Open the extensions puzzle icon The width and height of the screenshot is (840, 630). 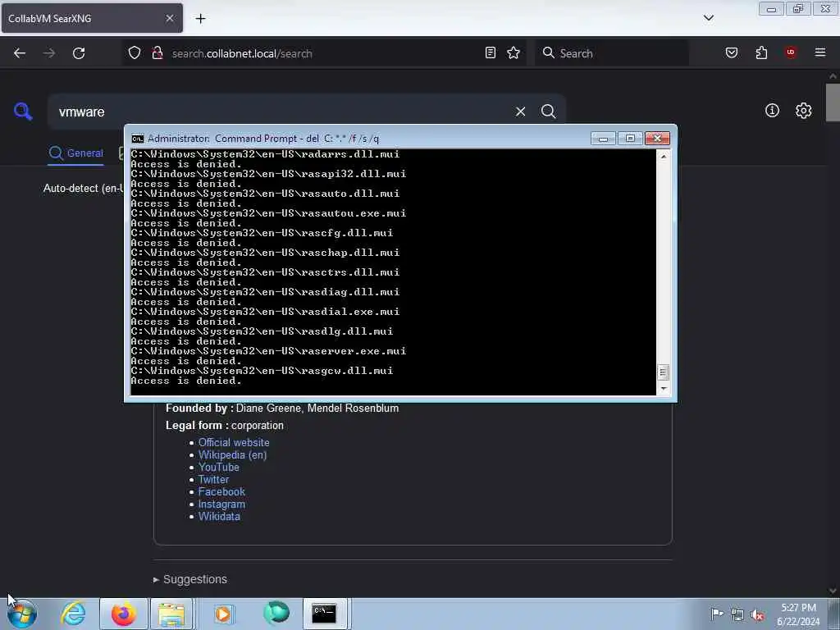pyautogui.click(x=761, y=52)
